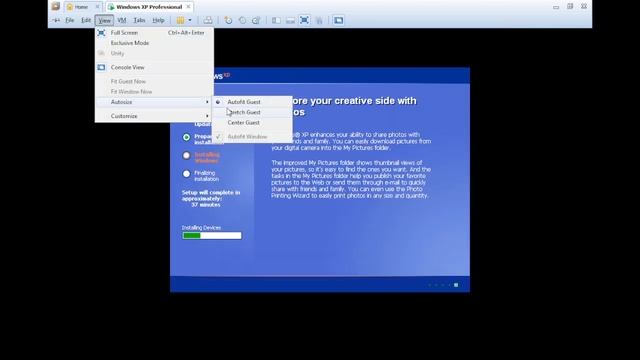Screen dimensions: 640x360
Task: Choose Full Screen from View menu
Action: click(x=154, y=33)
